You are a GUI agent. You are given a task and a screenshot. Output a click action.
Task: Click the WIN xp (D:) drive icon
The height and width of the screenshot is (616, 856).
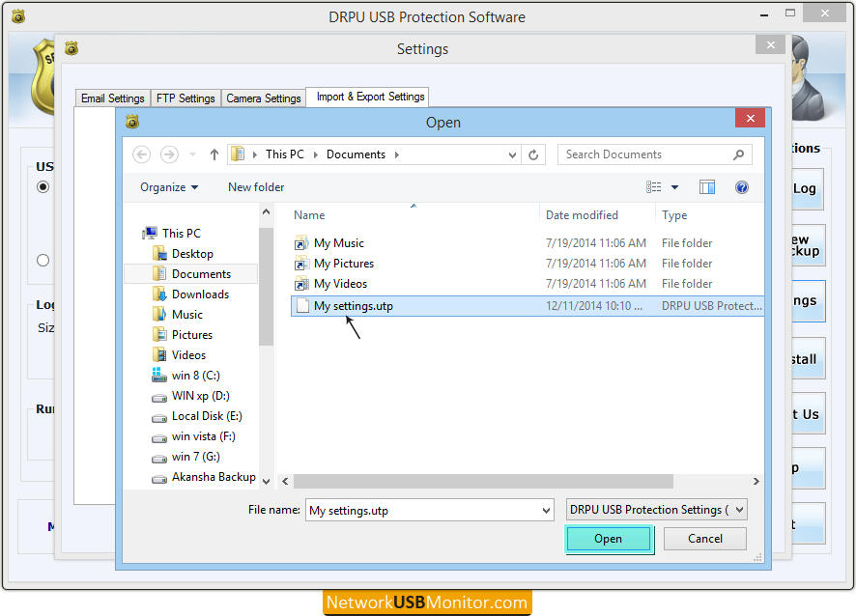click(159, 398)
